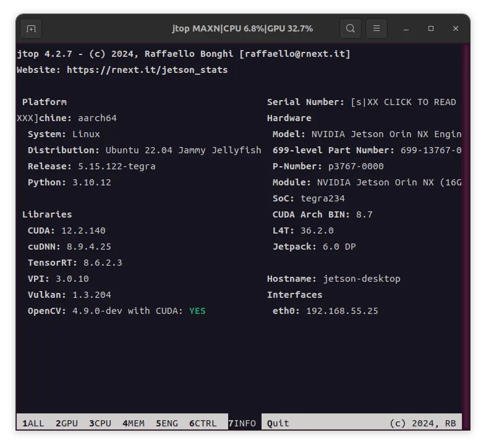Click the TensorRT 8.6.2.3 line
486x448 pixels.
pos(75,263)
